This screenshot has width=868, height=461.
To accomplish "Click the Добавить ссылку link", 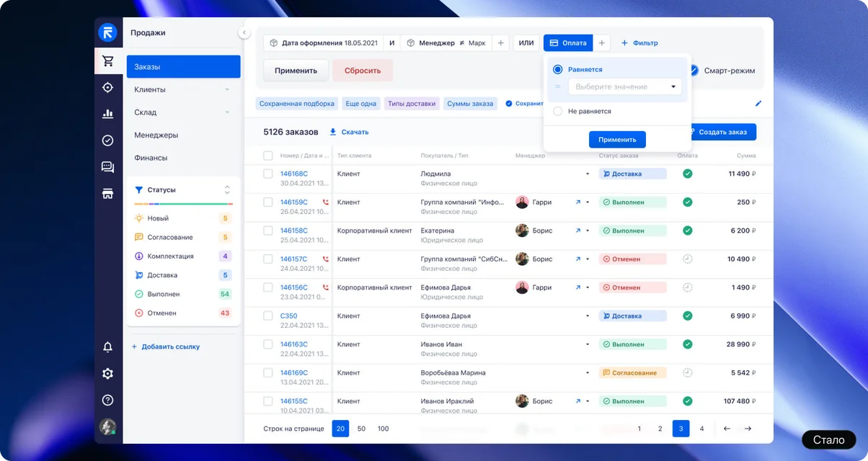I will pos(166,346).
